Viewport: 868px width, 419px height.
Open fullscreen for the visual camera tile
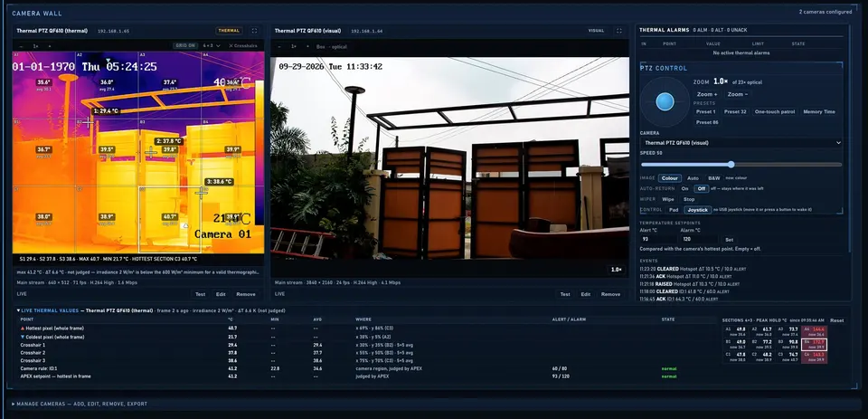pos(618,31)
